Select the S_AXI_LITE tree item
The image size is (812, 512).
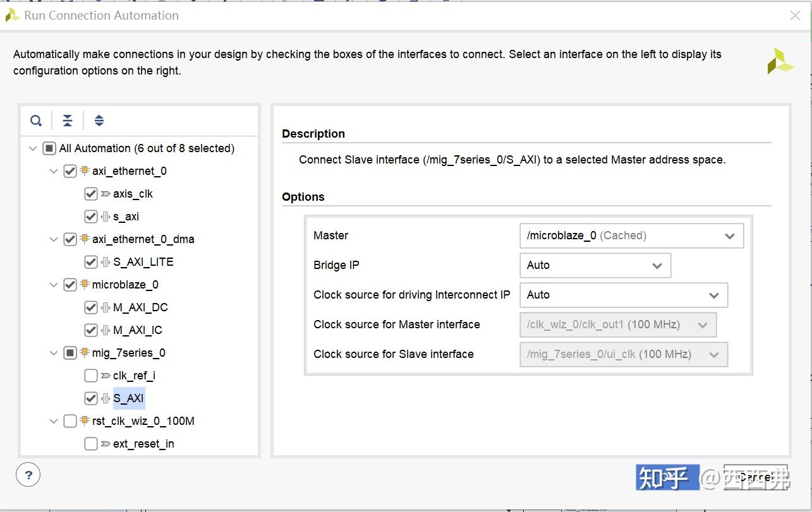coord(143,262)
